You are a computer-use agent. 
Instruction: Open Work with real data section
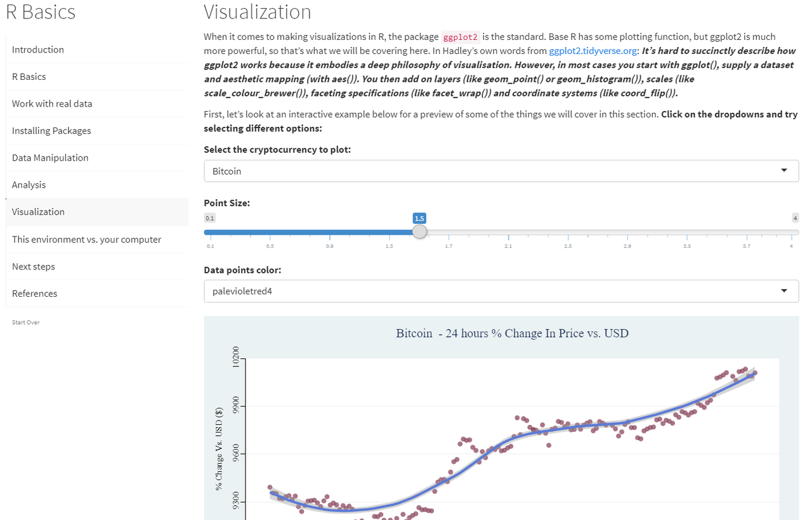[96, 103]
